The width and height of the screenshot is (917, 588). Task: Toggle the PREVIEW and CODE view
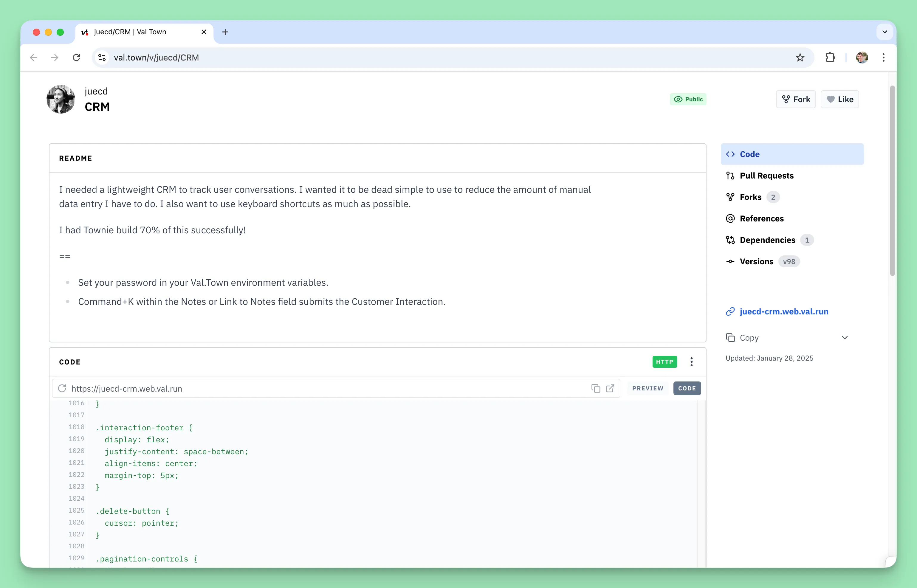point(648,388)
